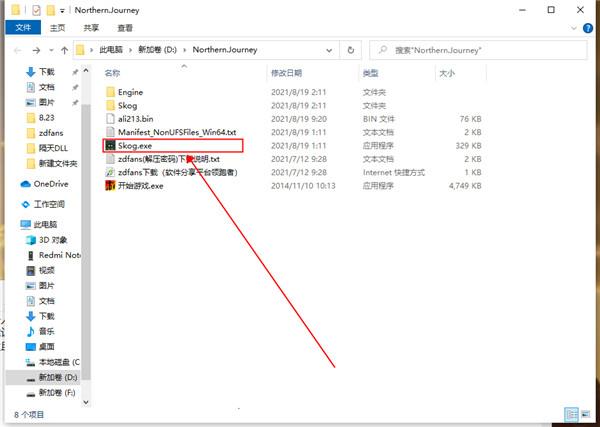Viewport: 600px width, 427px height.
Task: Open 新建文件夹 in the sidebar
Action: point(58,164)
